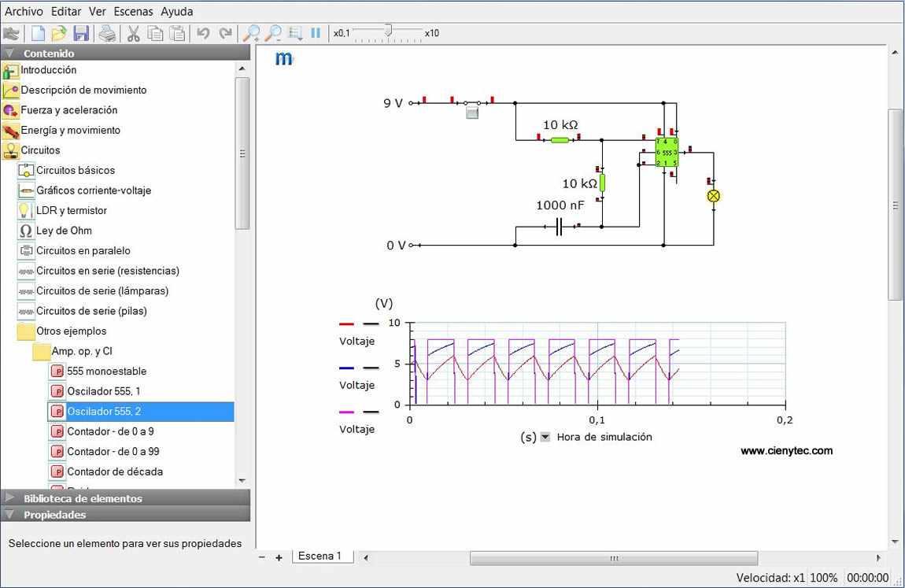Click the simulation speed slider handle

pyautogui.click(x=388, y=31)
